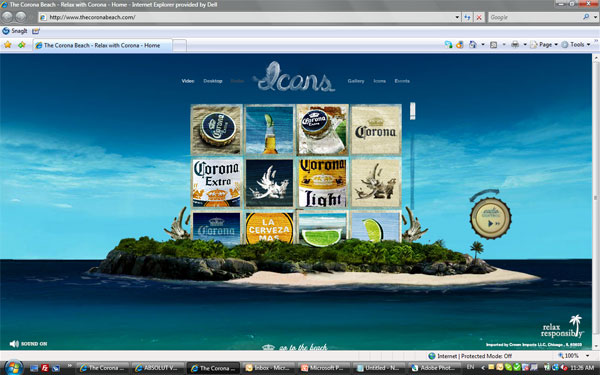Image resolution: width=600 pixels, height=375 pixels.
Task: Open the ABSOLUT V... taskbar window
Action: (x=159, y=368)
